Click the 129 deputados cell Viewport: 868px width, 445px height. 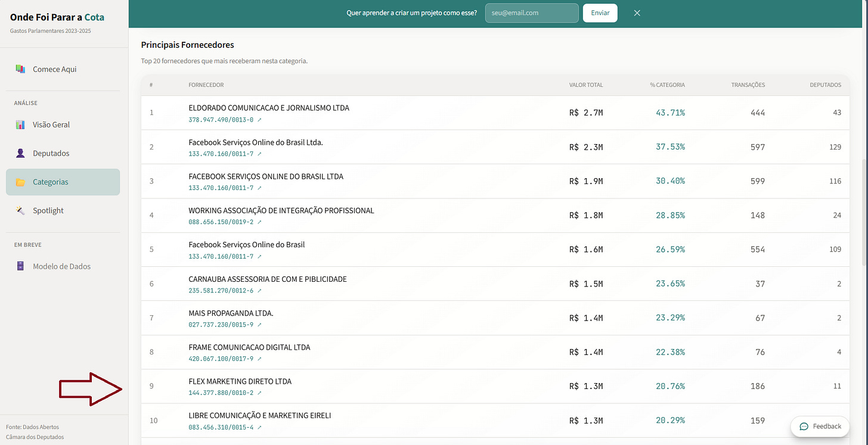pos(835,147)
